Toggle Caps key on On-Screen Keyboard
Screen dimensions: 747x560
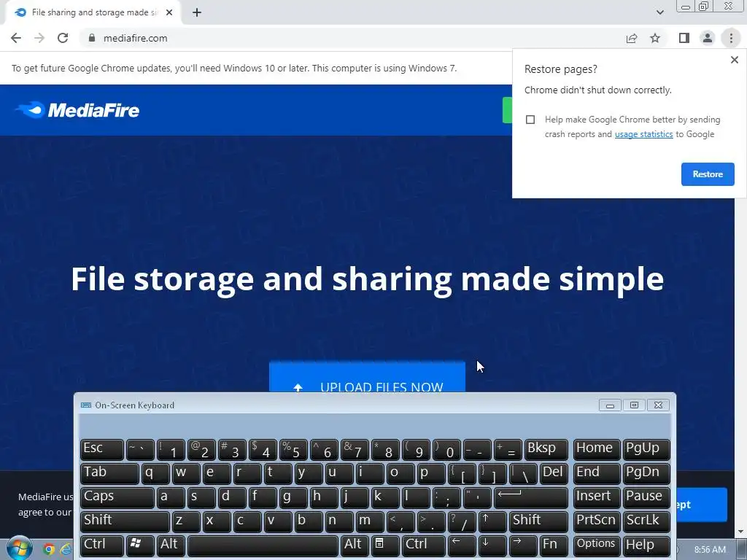[117, 497]
